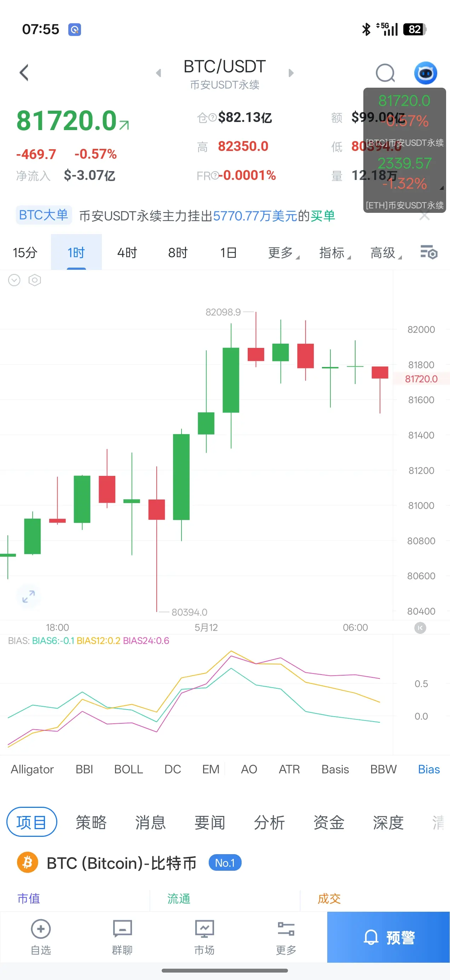The height and width of the screenshot is (980, 450).
Task: Open the 要闻 tab
Action: tap(210, 822)
